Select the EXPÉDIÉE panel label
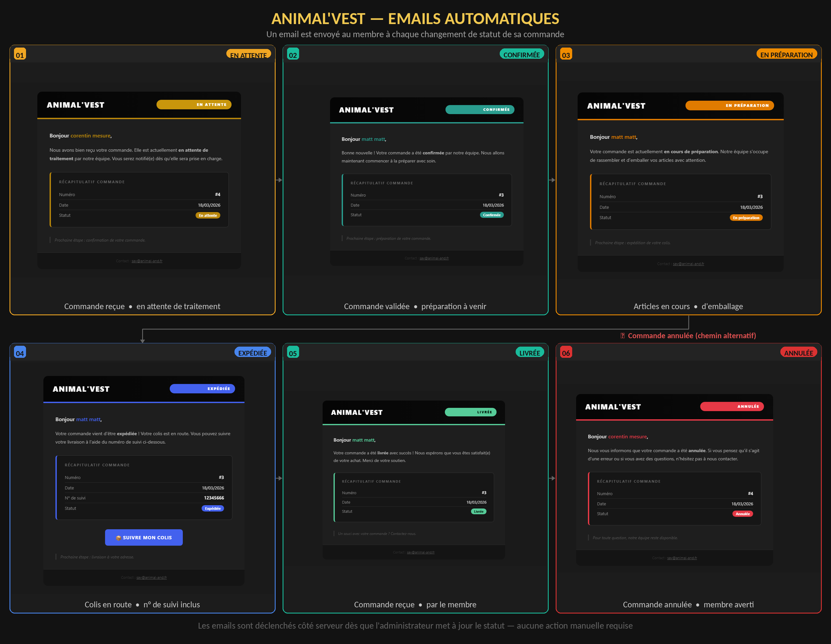This screenshot has width=831, height=644. point(253,352)
